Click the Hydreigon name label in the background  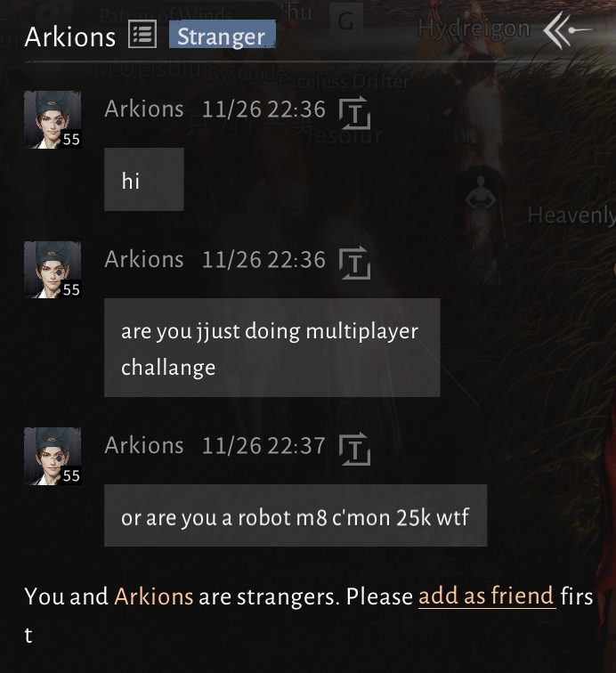[474, 28]
